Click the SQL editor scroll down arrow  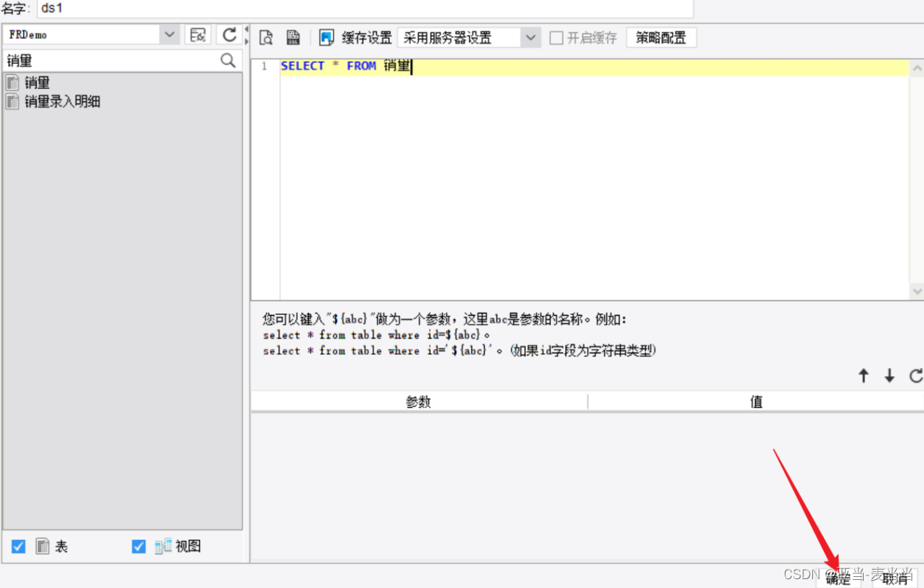[x=917, y=291]
